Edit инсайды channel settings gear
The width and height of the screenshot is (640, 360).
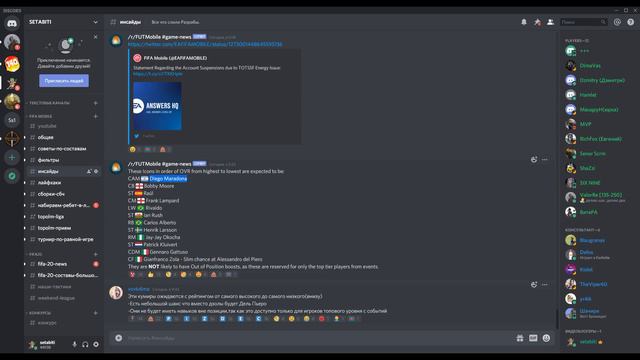(96, 171)
